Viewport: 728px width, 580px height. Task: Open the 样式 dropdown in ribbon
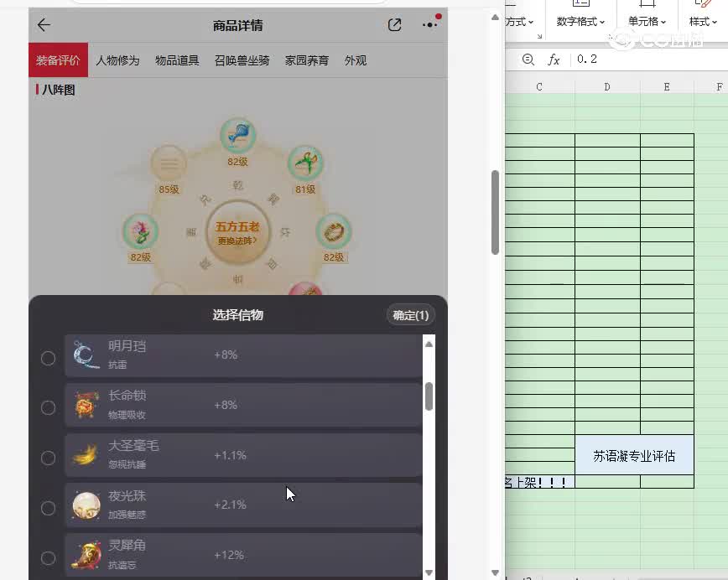click(x=703, y=21)
